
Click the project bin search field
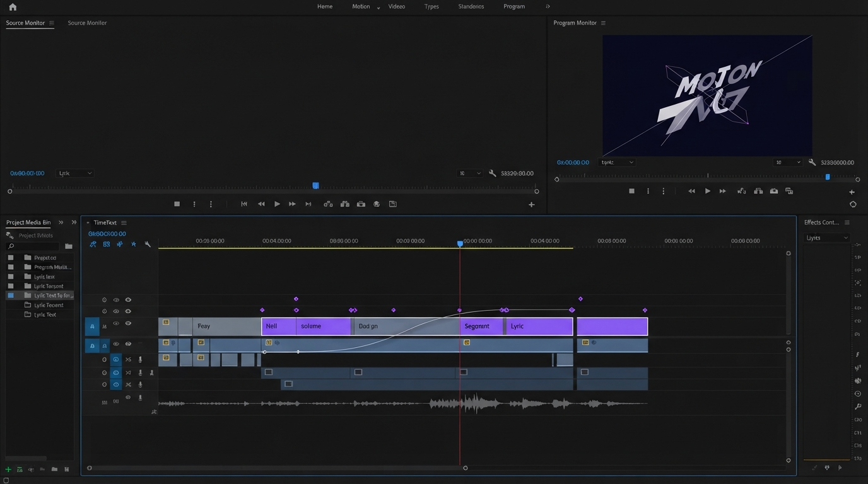32,246
